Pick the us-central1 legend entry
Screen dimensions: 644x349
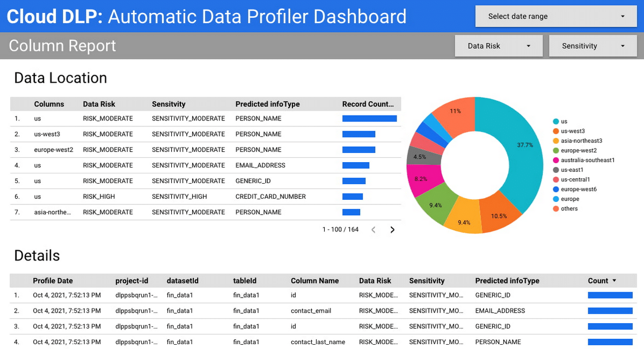572,179
